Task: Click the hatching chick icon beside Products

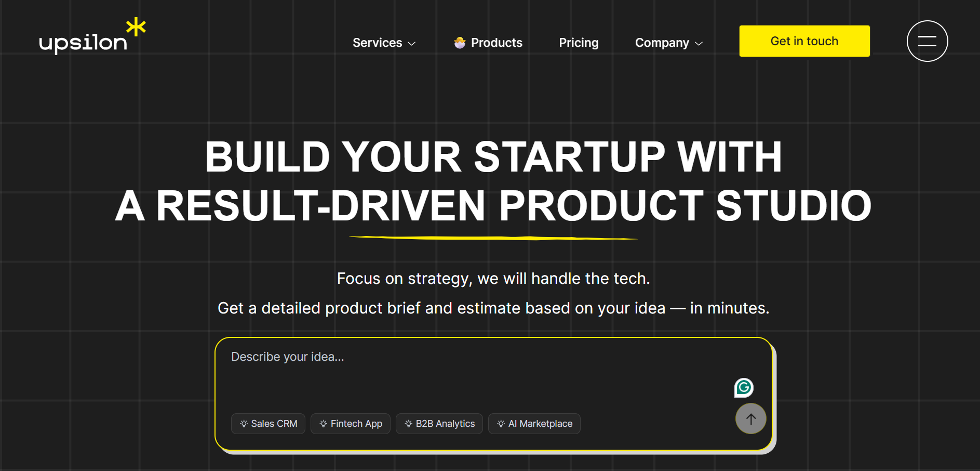Action: [460, 43]
